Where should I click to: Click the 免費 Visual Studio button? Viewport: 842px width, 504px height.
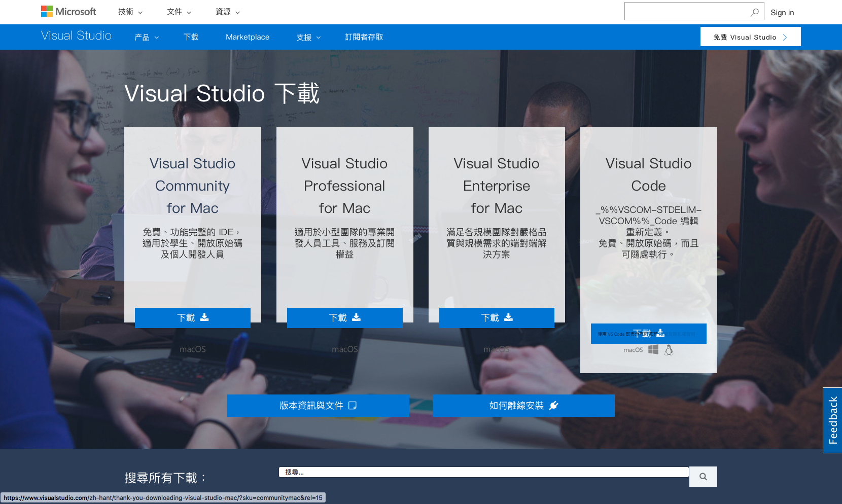click(x=750, y=37)
